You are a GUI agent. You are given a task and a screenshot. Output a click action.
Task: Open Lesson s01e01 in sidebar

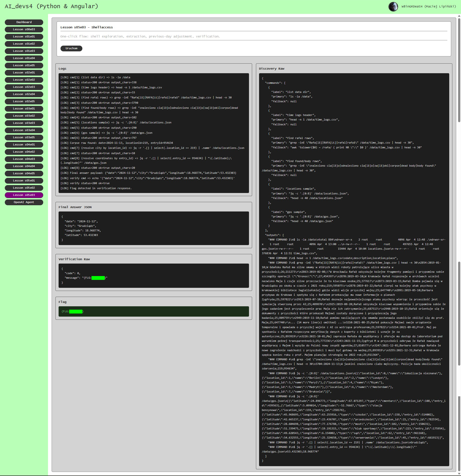point(24,37)
